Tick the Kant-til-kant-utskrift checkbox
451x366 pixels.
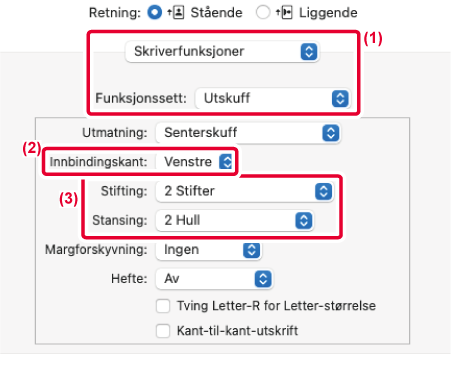(x=163, y=331)
